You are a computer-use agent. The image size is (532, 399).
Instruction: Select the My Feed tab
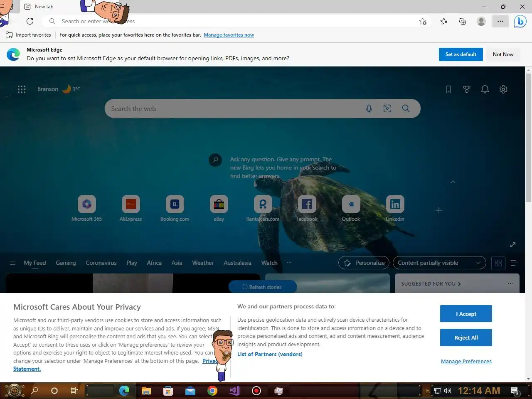tap(35, 263)
